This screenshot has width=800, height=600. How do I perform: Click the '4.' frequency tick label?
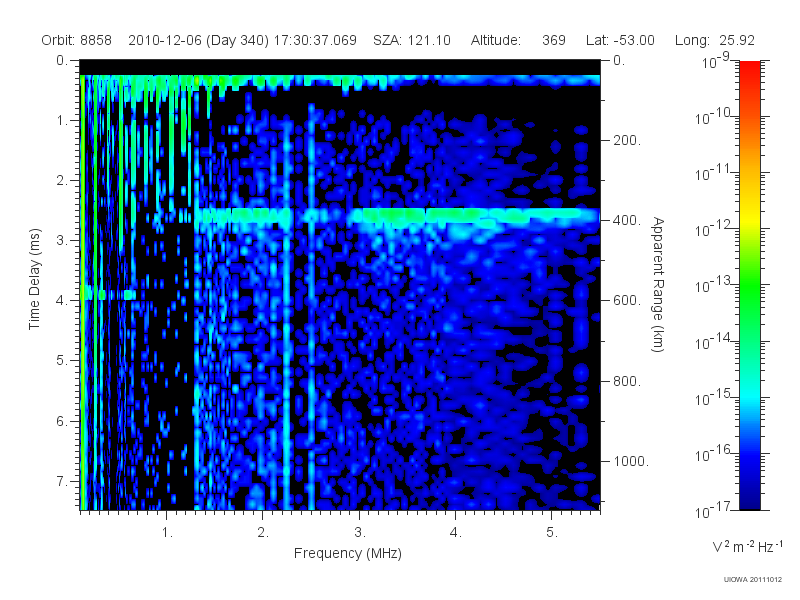point(456,533)
